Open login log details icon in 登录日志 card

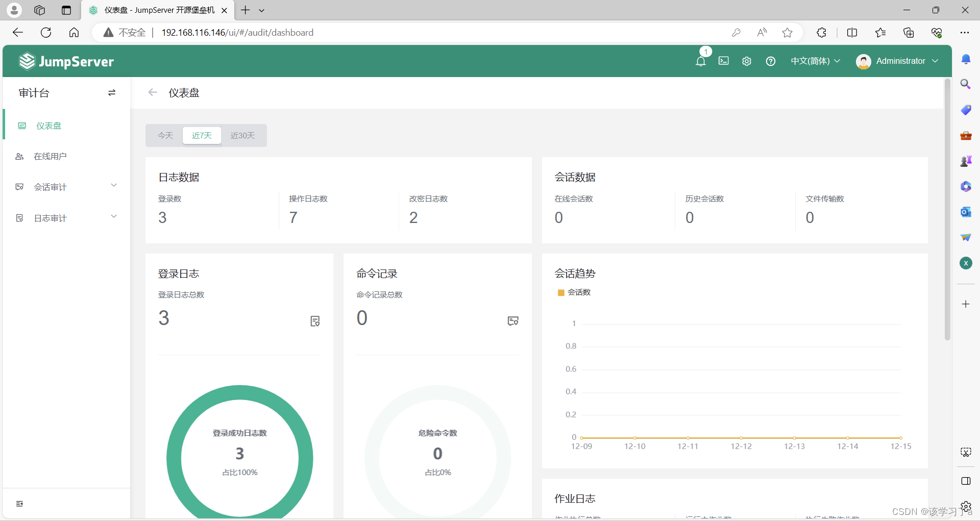point(315,321)
